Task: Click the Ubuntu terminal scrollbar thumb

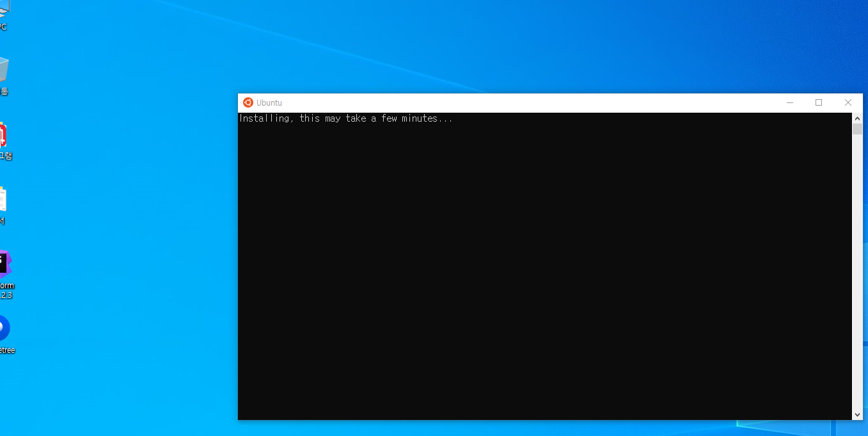Action: coord(858,129)
